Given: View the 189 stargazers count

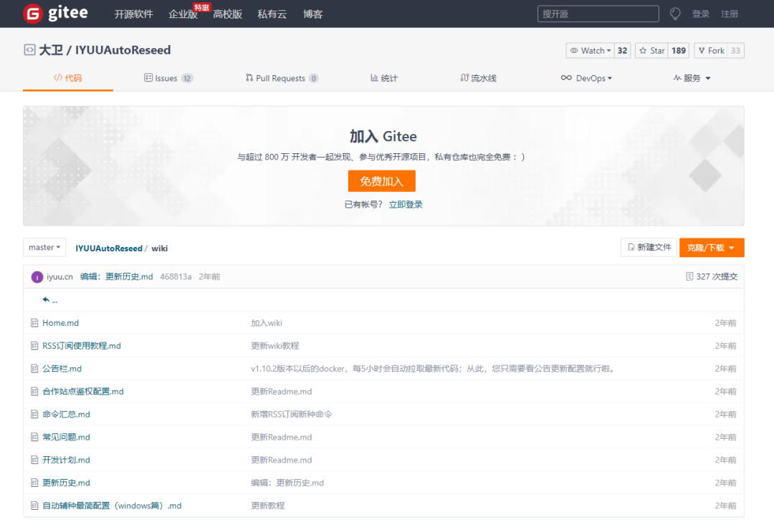Looking at the screenshot, I should pyautogui.click(x=679, y=50).
